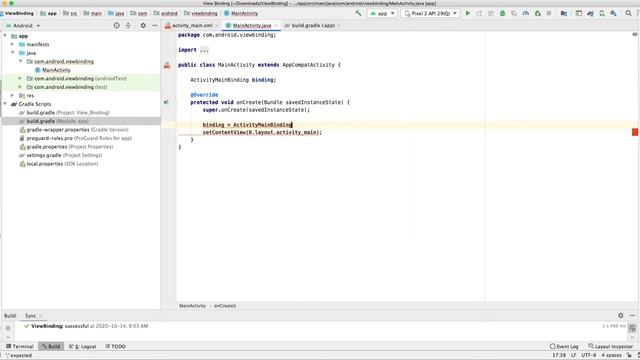The width and height of the screenshot is (640, 360).
Task: Click the inspection eye icon in the editor
Action: pos(635,35)
